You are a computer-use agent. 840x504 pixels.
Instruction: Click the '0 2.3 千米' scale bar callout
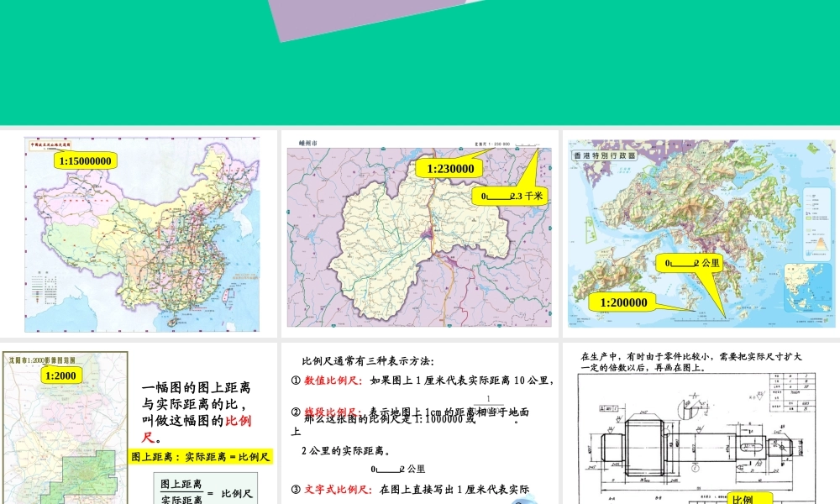coord(511,196)
